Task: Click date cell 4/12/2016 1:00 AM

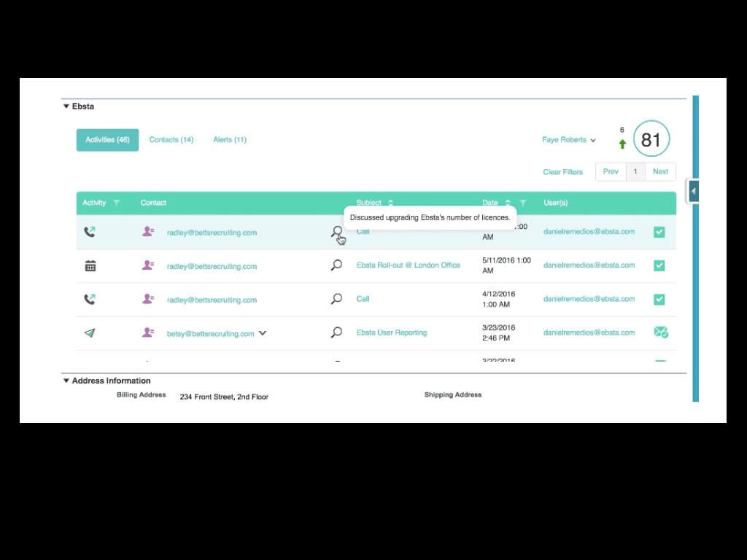Action: pyautogui.click(x=498, y=299)
